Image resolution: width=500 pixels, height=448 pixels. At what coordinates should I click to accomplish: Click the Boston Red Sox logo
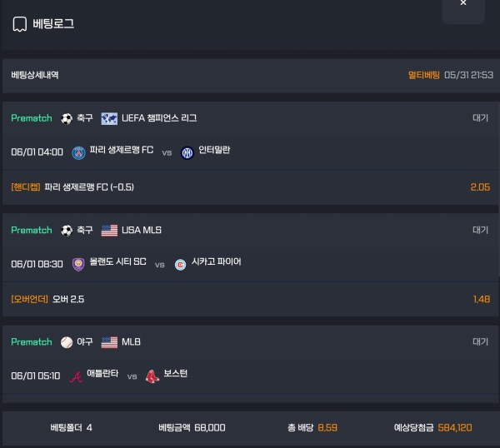152,376
